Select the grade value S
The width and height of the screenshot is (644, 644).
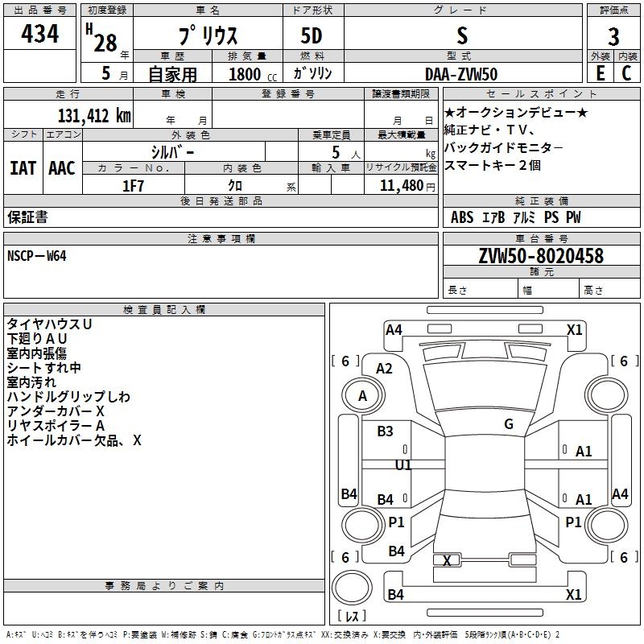click(462, 35)
